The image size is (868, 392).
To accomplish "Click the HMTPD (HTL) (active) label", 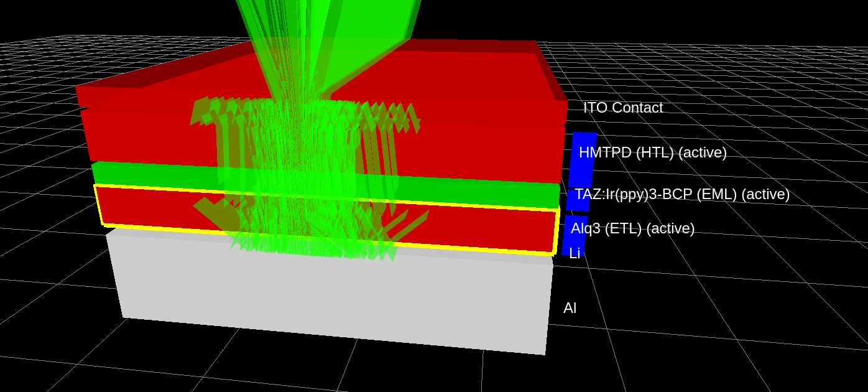I will click(652, 151).
